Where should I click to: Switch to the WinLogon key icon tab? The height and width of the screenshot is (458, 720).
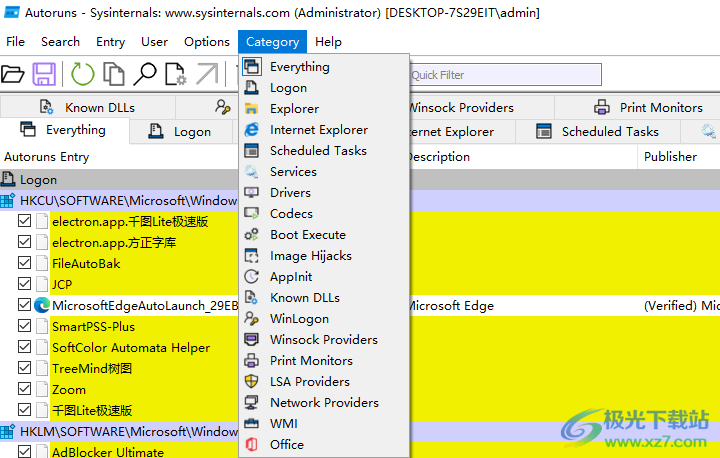tap(208, 107)
